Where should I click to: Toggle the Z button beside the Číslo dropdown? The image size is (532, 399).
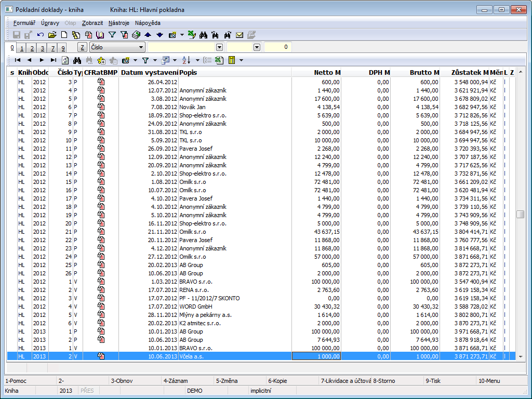pos(82,48)
